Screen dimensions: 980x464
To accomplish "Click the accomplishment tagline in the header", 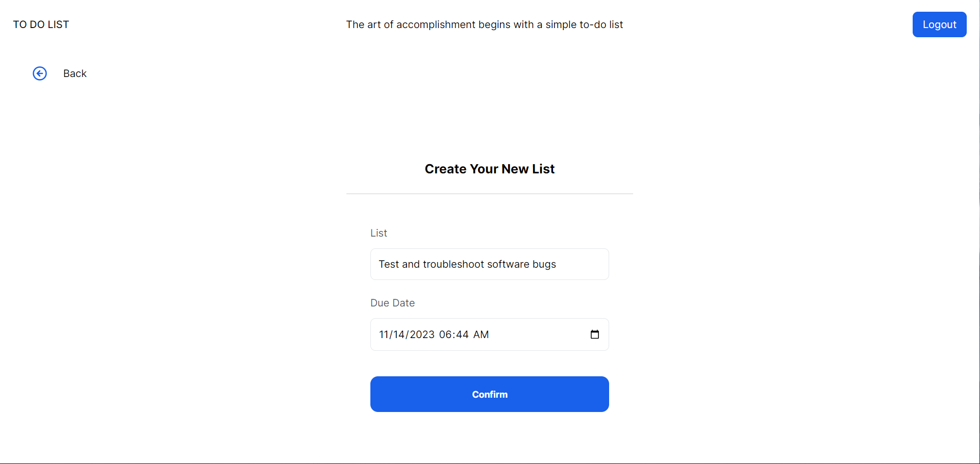I will pos(484,24).
